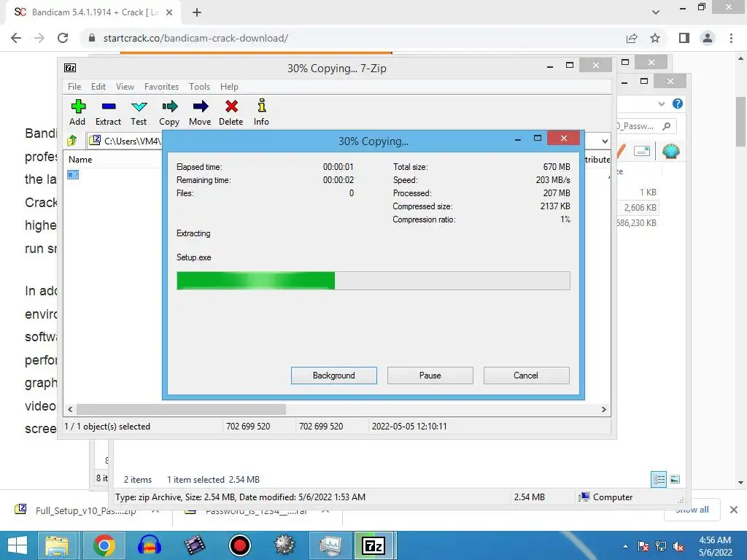Click the muted volume tray icon
This screenshot has width=747, height=560.
[678, 546]
